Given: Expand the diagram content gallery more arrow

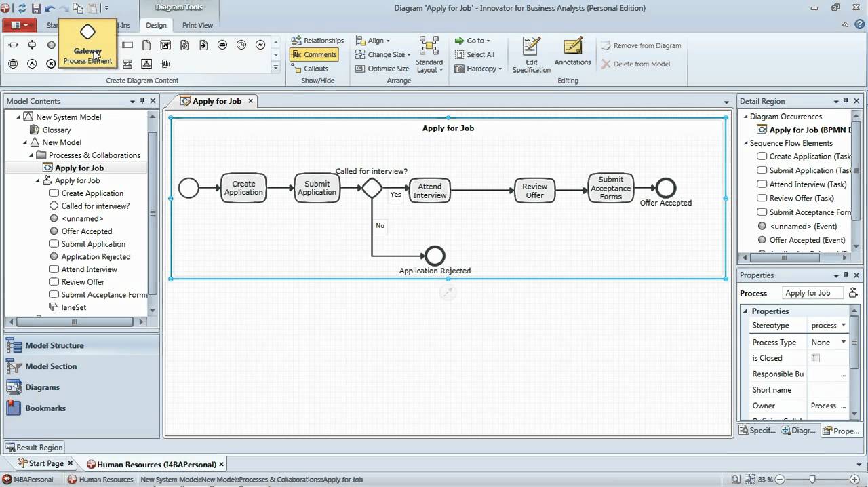Looking at the screenshot, I should 275,67.
